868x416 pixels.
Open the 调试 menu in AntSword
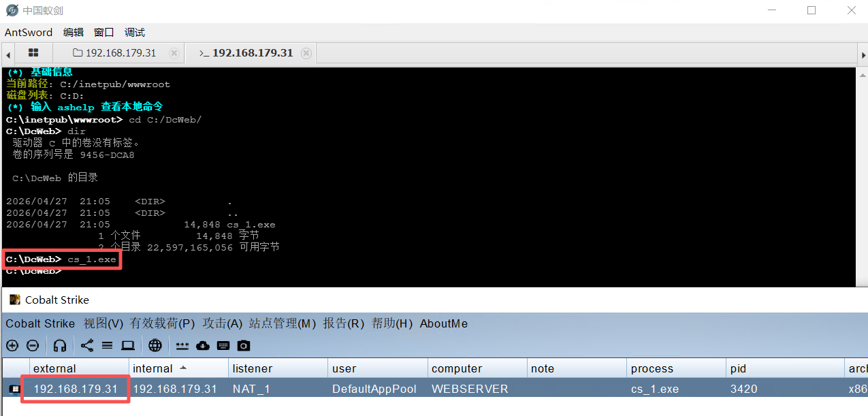click(x=135, y=32)
